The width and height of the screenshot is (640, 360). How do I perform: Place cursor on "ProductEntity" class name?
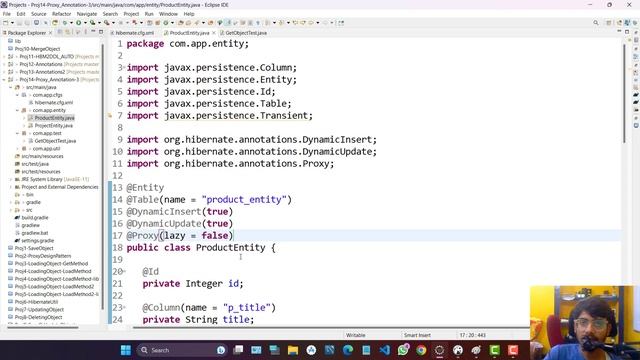pyautogui.click(x=231, y=248)
